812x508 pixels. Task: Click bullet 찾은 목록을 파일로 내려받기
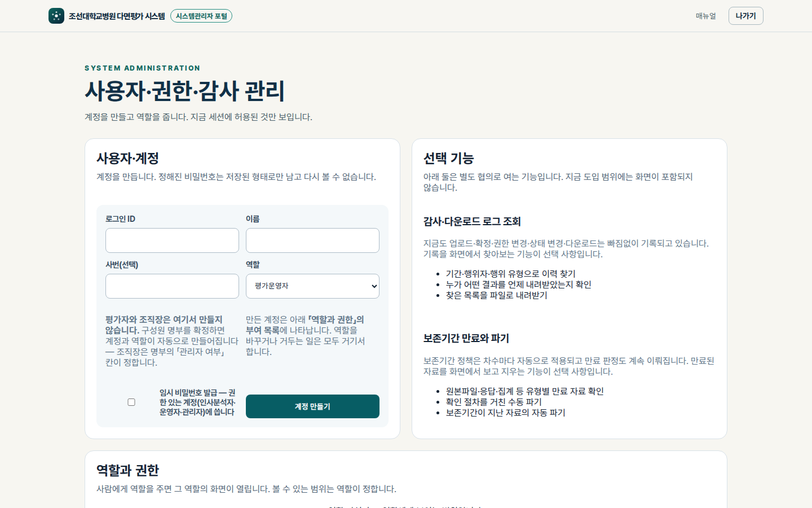pyautogui.click(x=497, y=295)
